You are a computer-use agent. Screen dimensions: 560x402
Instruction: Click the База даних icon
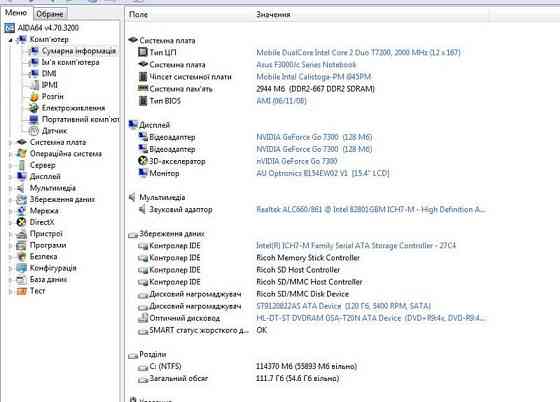pos(21,280)
